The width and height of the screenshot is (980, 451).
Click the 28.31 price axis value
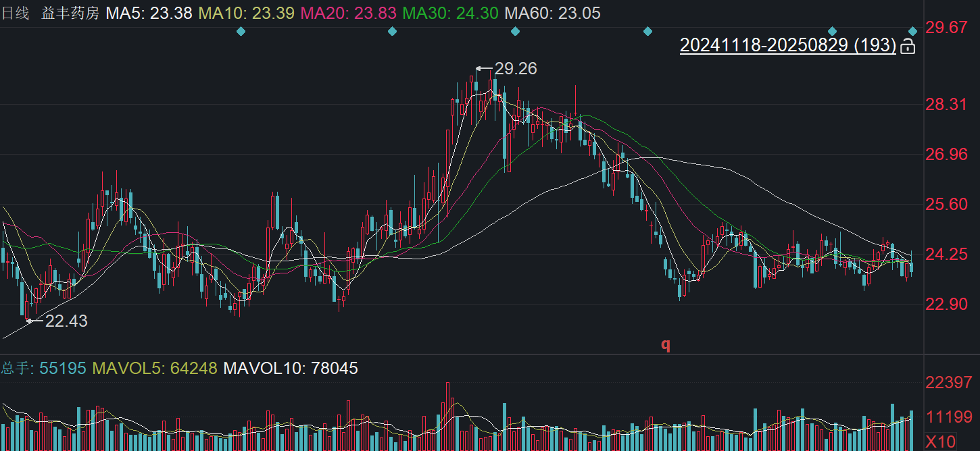pos(946,105)
